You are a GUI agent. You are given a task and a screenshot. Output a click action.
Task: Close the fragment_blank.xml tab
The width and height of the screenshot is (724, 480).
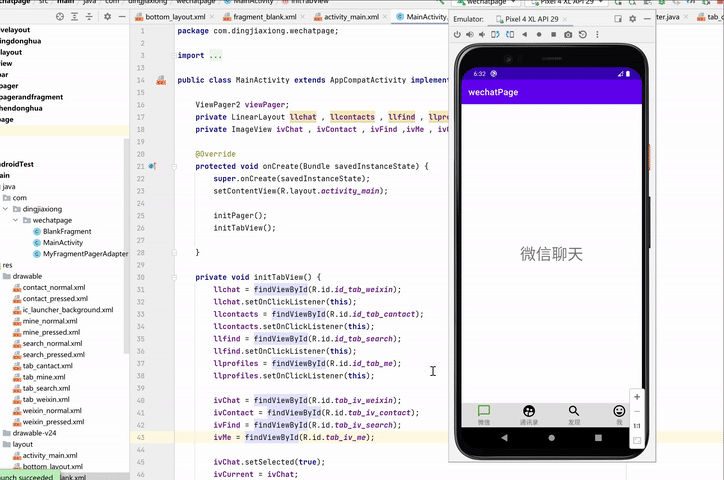click(x=302, y=17)
